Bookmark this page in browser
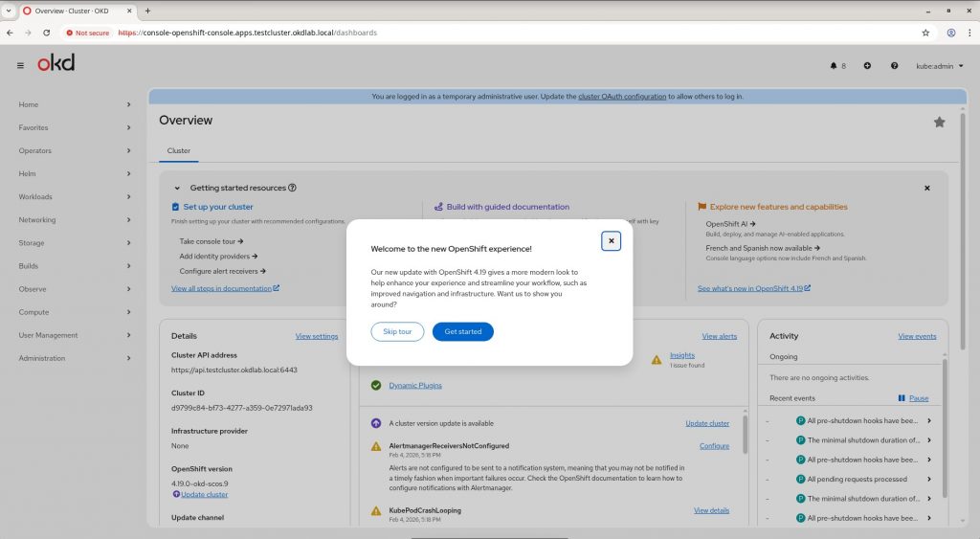Viewport: 980px width, 539px height. tap(925, 33)
